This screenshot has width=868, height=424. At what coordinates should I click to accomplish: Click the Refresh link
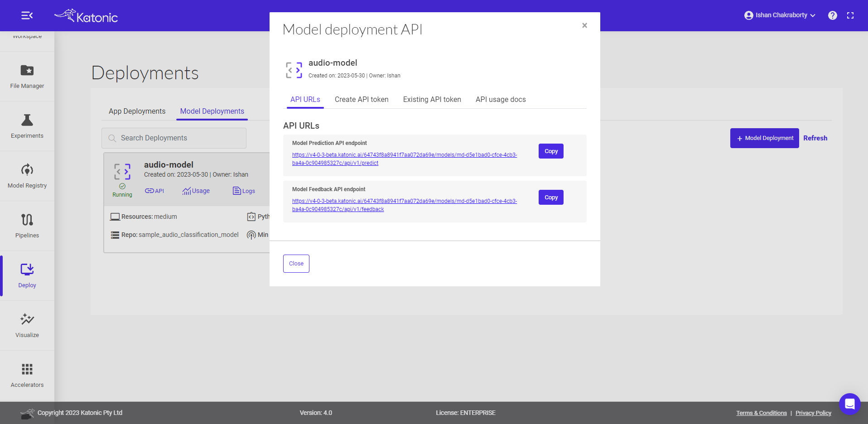point(815,138)
